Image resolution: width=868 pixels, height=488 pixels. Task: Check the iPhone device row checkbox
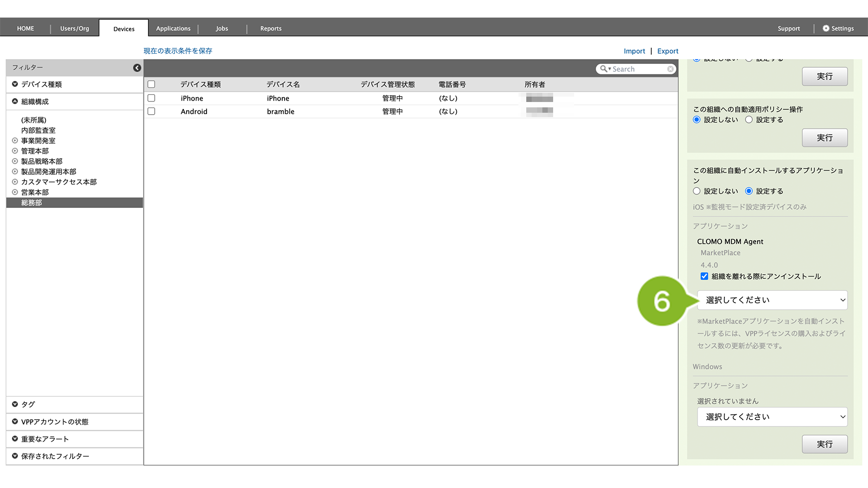151,98
